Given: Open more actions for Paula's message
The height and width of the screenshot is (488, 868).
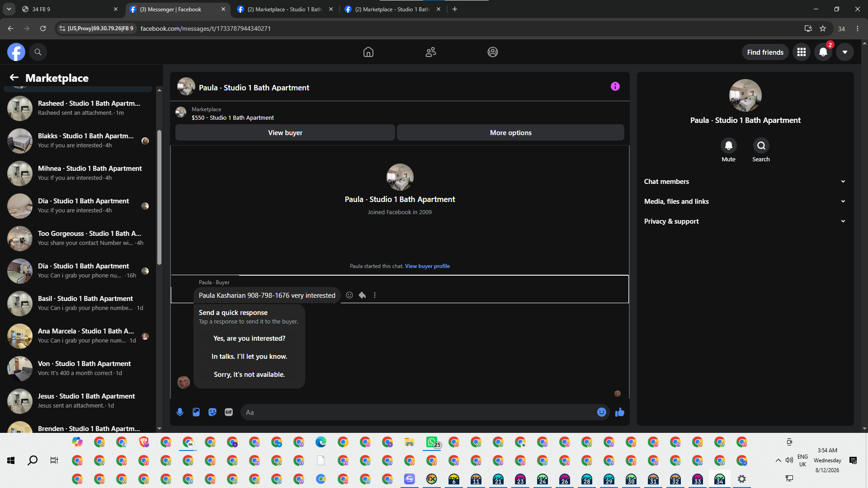Looking at the screenshot, I should 375,295.
